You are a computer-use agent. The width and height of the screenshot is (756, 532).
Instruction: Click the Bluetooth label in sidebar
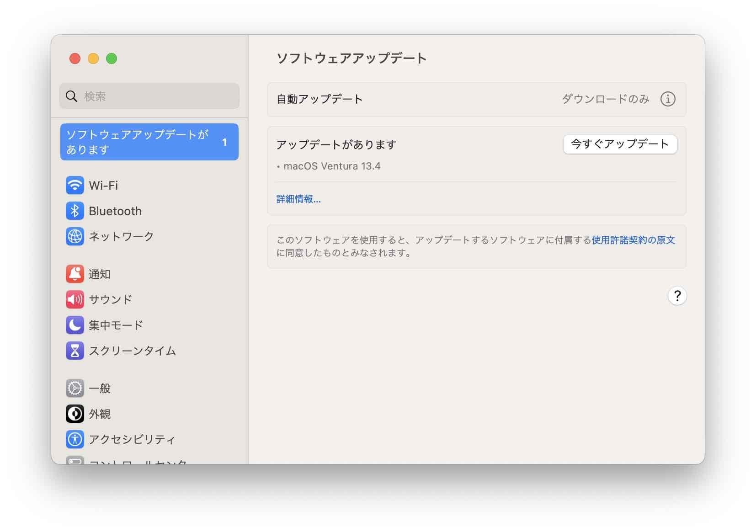(x=115, y=211)
